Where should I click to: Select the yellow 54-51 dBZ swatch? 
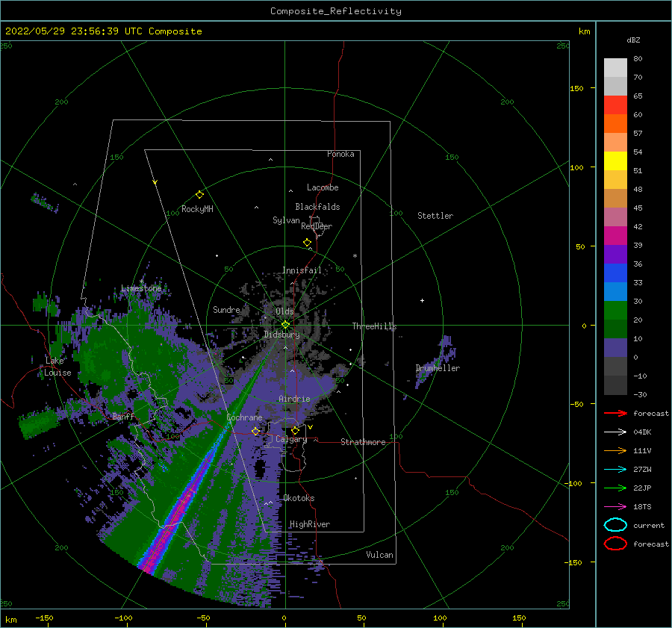point(615,161)
